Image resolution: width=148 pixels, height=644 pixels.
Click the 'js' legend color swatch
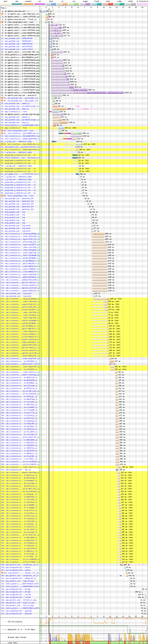(62, 4)
